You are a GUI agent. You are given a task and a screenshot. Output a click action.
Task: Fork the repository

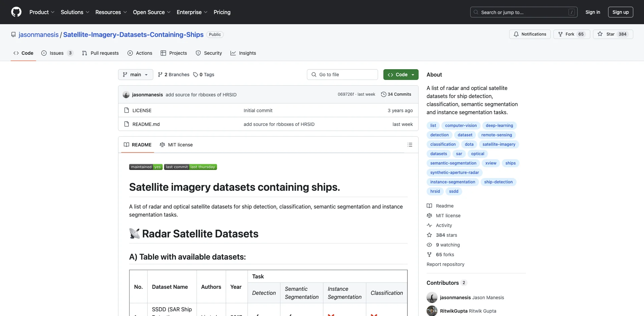pyautogui.click(x=572, y=34)
